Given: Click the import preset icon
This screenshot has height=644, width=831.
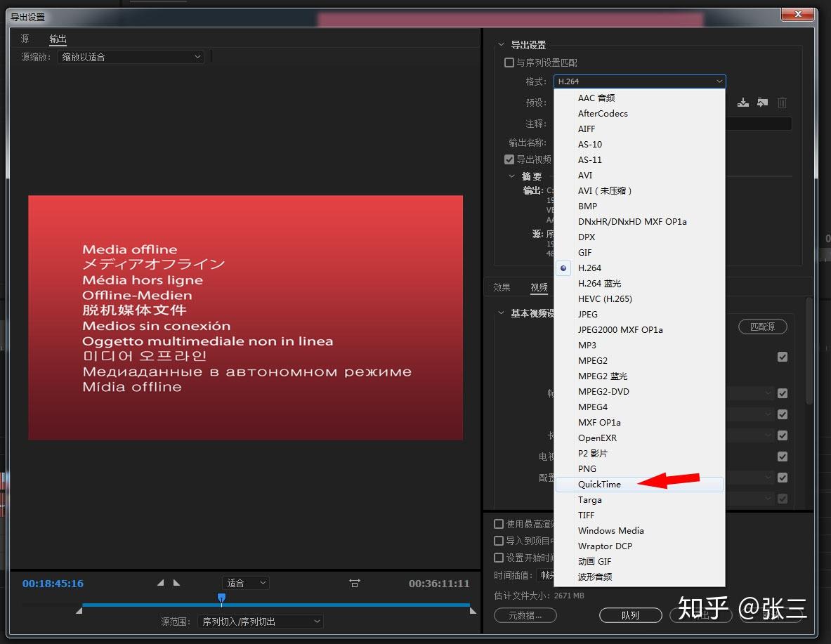Looking at the screenshot, I should (x=763, y=103).
